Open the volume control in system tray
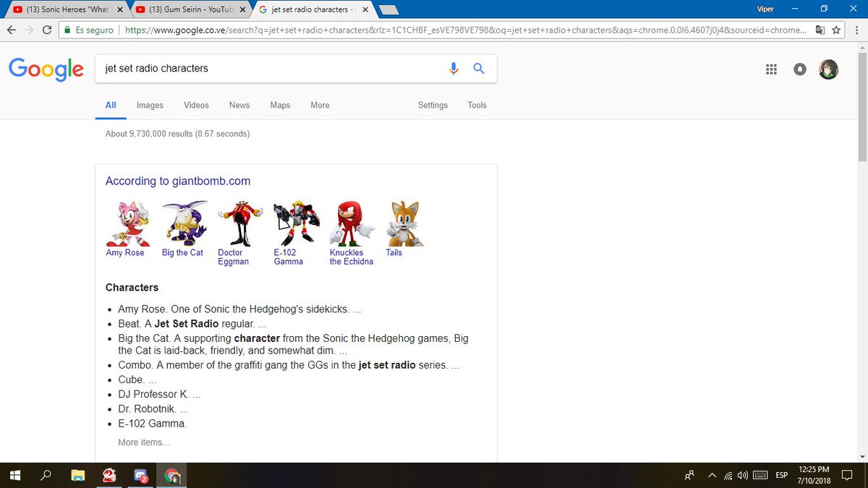The width and height of the screenshot is (868, 488). coord(742,476)
